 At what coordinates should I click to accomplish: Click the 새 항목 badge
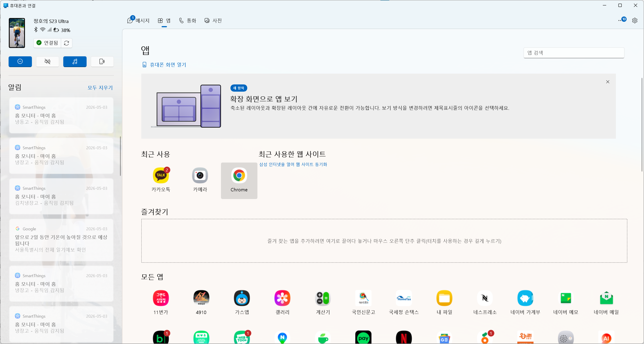pos(239,88)
